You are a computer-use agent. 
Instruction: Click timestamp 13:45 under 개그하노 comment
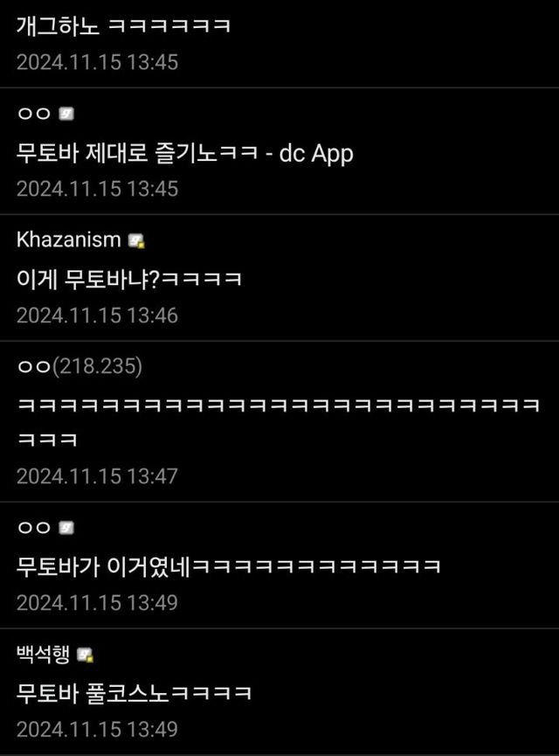click(97, 62)
